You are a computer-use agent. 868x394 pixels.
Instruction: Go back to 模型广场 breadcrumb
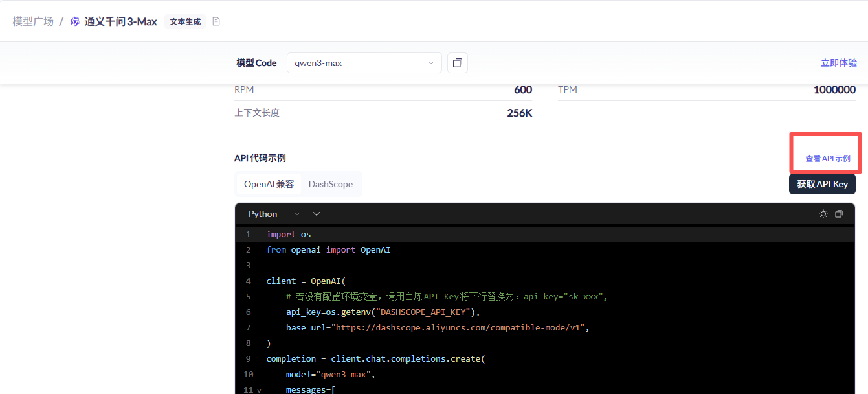tap(33, 21)
